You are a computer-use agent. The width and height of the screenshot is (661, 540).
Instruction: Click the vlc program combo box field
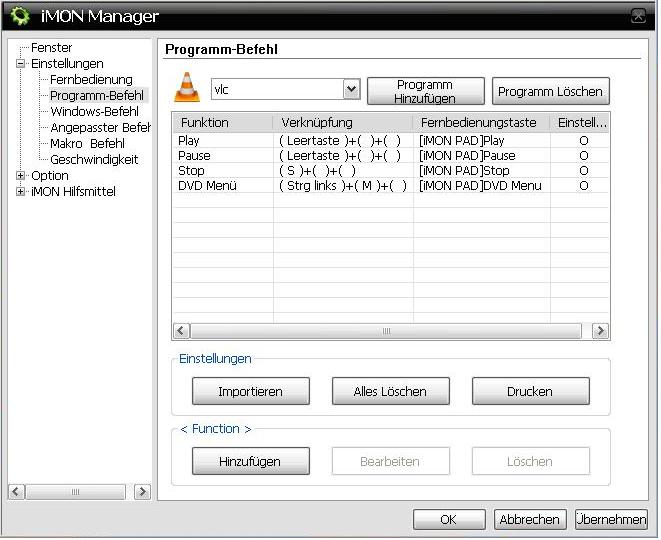(285, 89)
